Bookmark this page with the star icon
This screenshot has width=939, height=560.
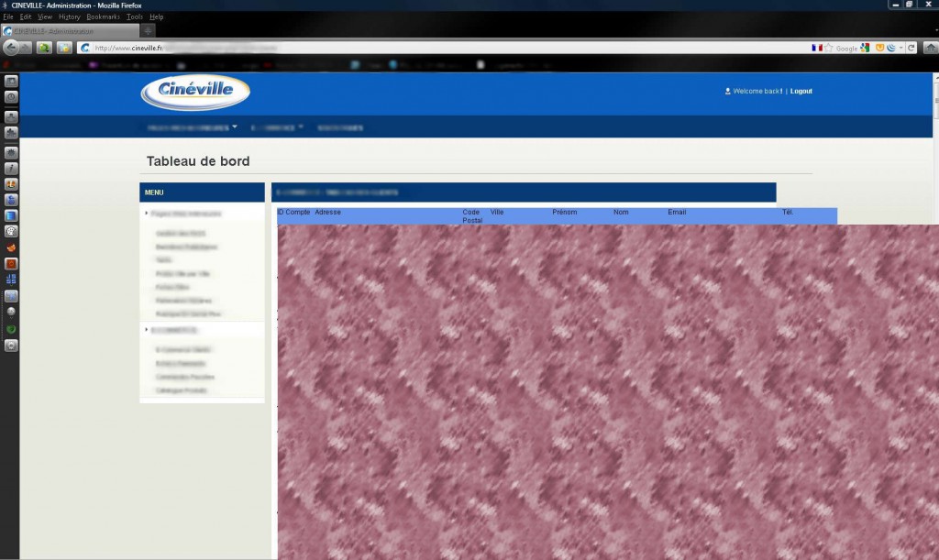point(829,48)
